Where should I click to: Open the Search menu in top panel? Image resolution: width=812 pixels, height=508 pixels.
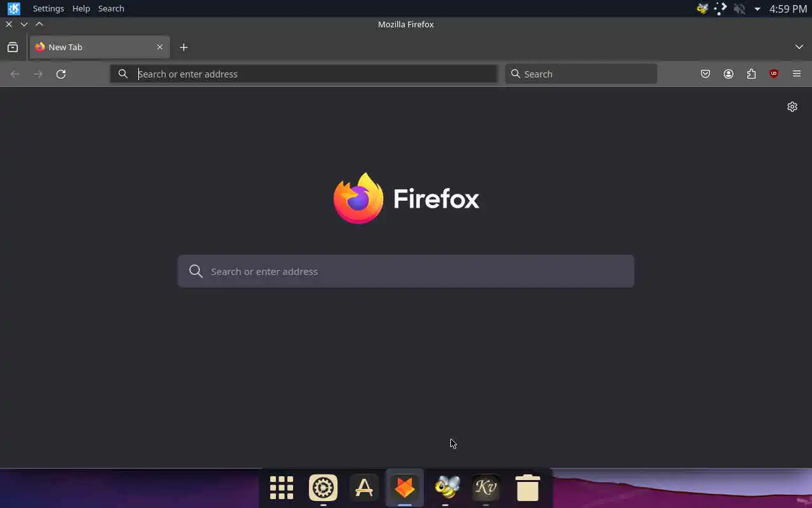(111, 8)
